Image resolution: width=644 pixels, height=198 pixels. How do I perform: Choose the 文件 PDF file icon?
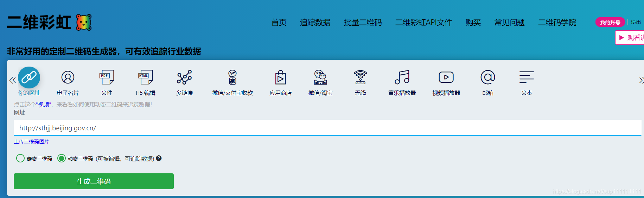107,77
